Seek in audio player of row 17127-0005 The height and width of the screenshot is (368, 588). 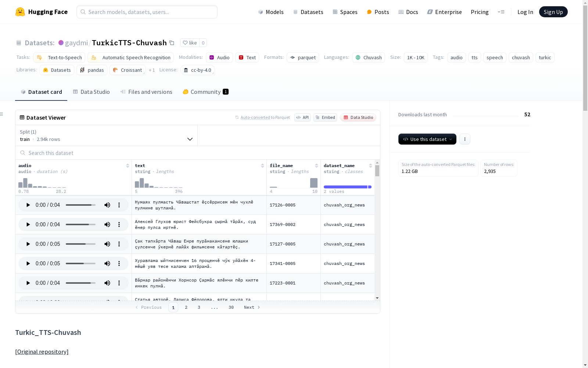(80, 244)
